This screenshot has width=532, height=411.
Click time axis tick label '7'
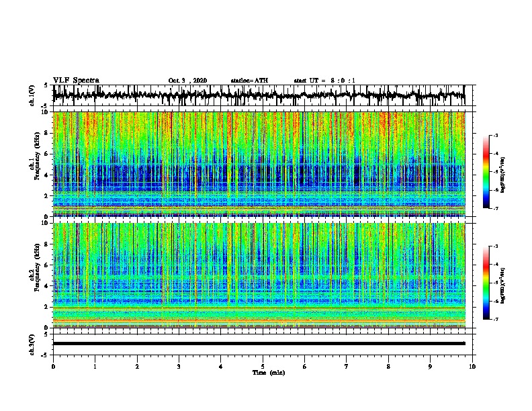pos(347,367)
